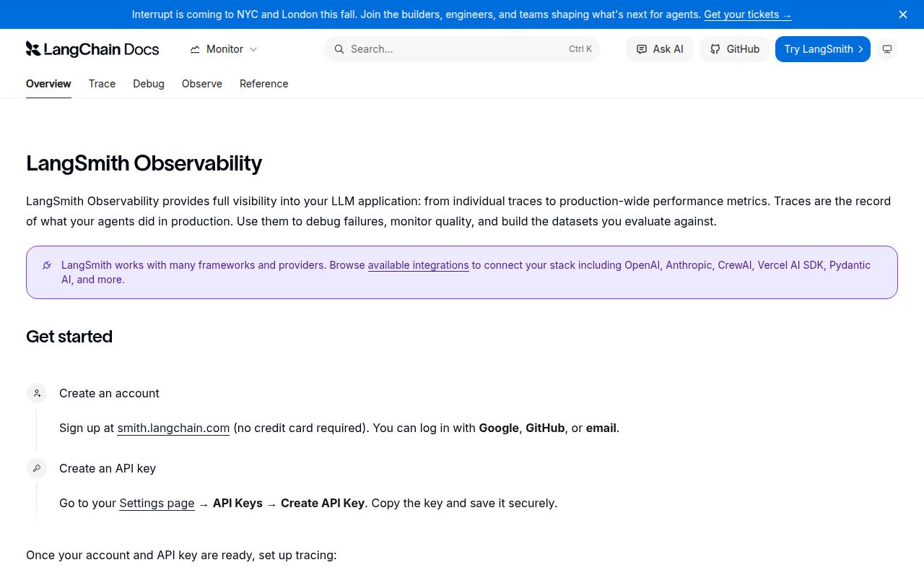Image resolution: width=924 pixels, height=578 pixels.
Task: Open the Reference tab
Action: tap(264, 84)
